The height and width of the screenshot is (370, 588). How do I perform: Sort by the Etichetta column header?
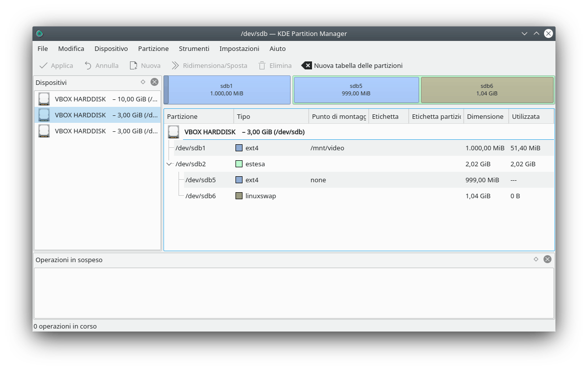click(388, 116)
